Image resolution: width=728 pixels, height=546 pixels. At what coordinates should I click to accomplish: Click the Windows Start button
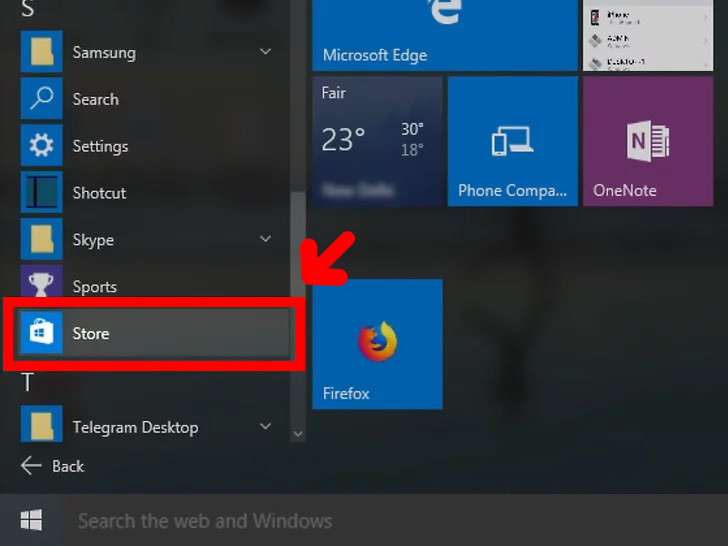(31, 520)
